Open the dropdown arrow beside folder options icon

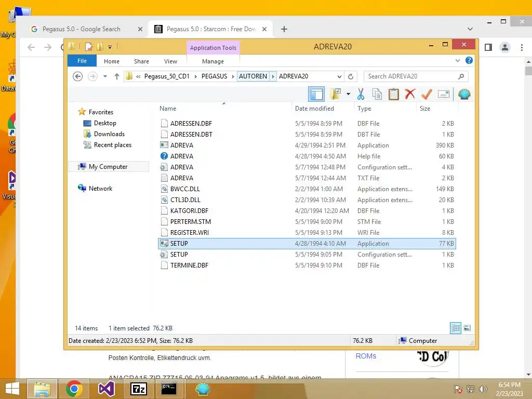click(348, 94)
